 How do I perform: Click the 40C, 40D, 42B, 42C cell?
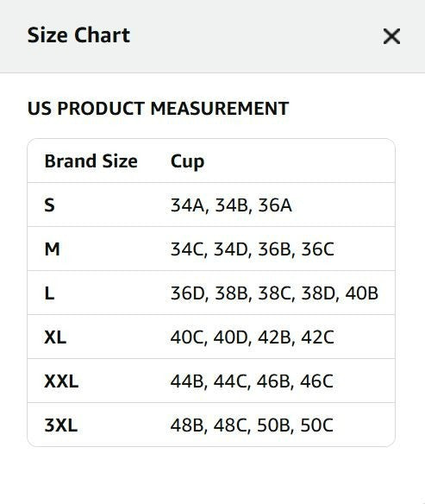coord(253,337)
